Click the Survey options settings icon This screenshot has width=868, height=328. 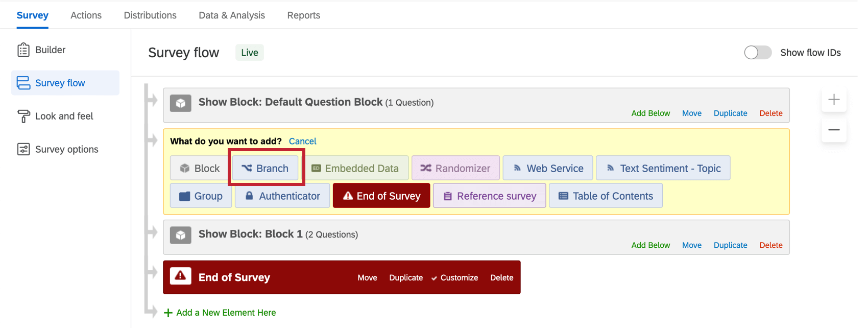(23, 149)
